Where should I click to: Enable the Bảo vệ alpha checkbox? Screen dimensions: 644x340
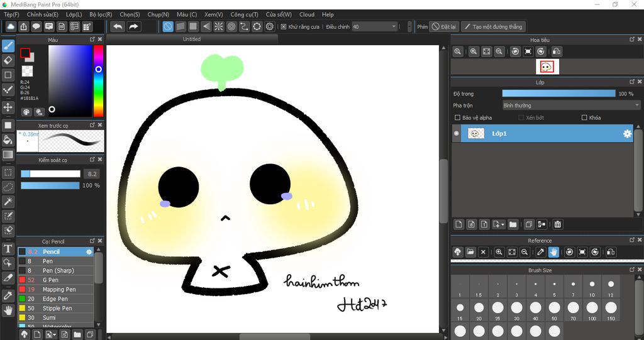point(457,118)
